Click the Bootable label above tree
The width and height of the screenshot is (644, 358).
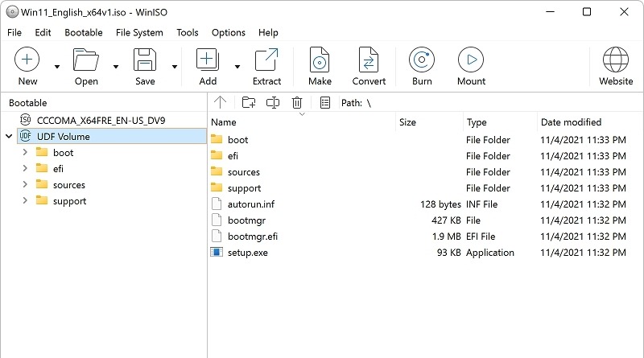(28, 103)
